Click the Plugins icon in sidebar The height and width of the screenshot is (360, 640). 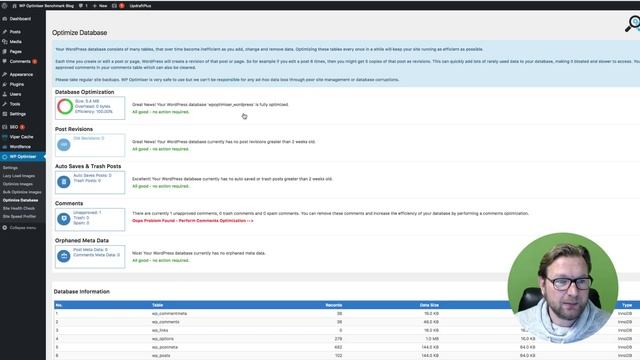point(4,84)
